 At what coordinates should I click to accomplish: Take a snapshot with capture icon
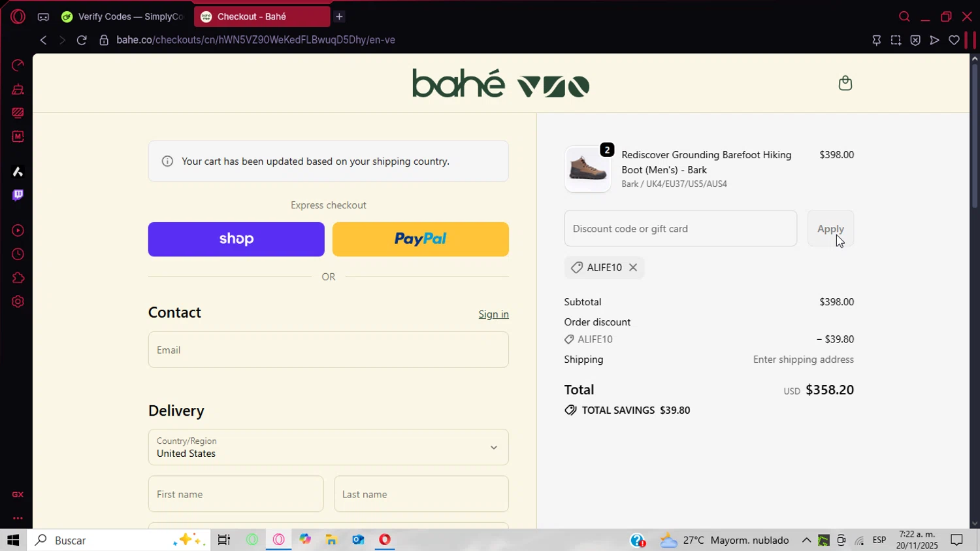(x=896, y=40)
